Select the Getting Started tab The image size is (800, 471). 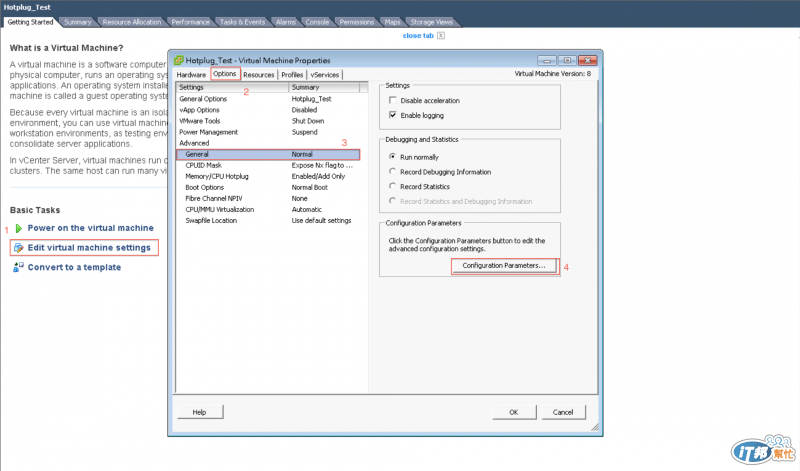pos(30,22)
